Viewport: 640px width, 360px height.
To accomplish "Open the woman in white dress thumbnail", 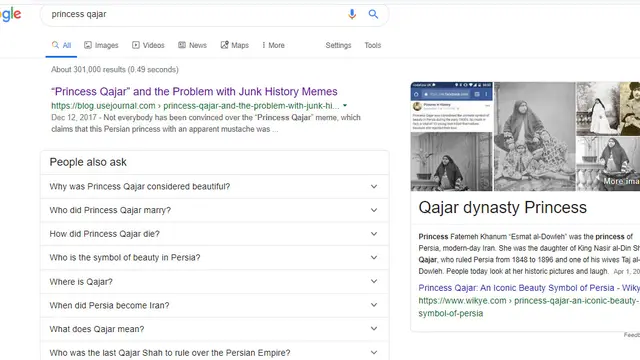I will (598, 109).
